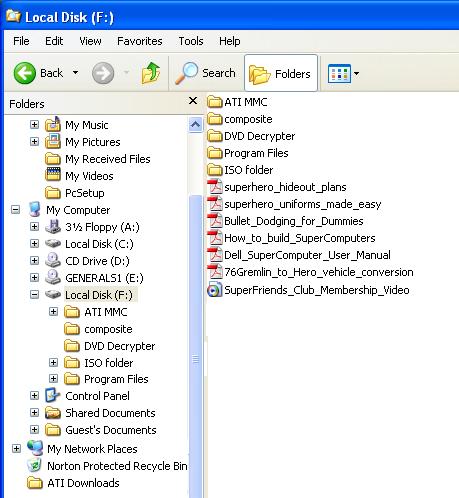The height and width of the screenshot is (498, 459).
Task: Open the Favorites menu
Action: click(140, 41)
